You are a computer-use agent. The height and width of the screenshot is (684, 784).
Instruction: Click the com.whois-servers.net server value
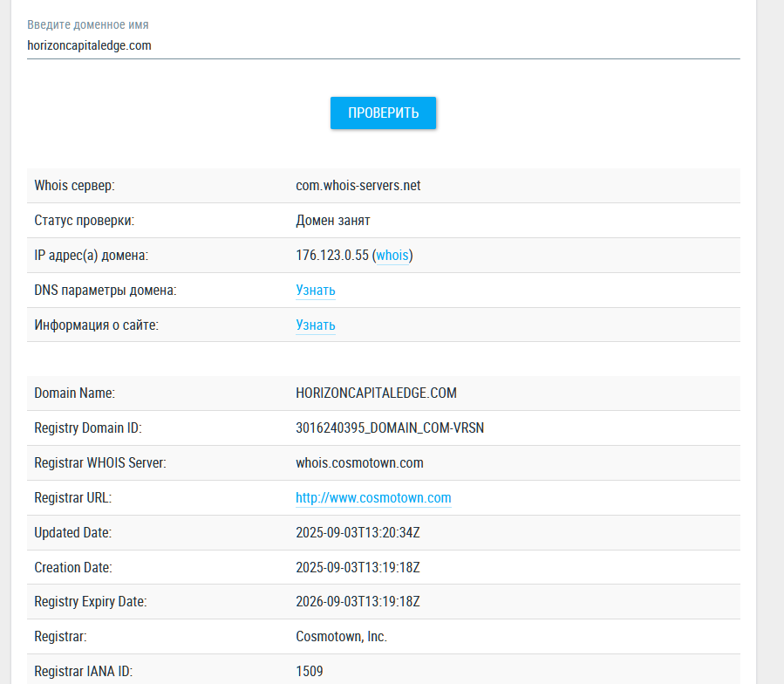point(358,186)
